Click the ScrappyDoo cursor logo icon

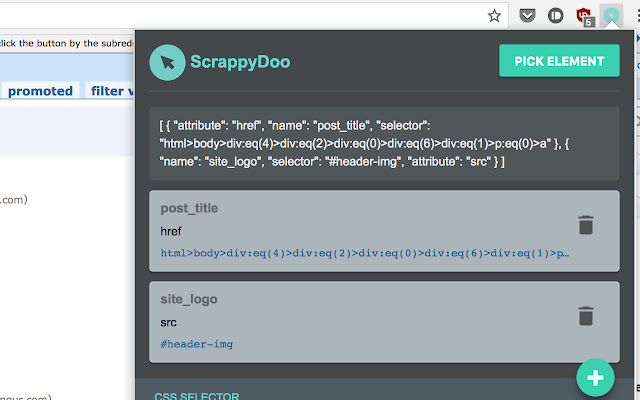[x=167, y=62]
